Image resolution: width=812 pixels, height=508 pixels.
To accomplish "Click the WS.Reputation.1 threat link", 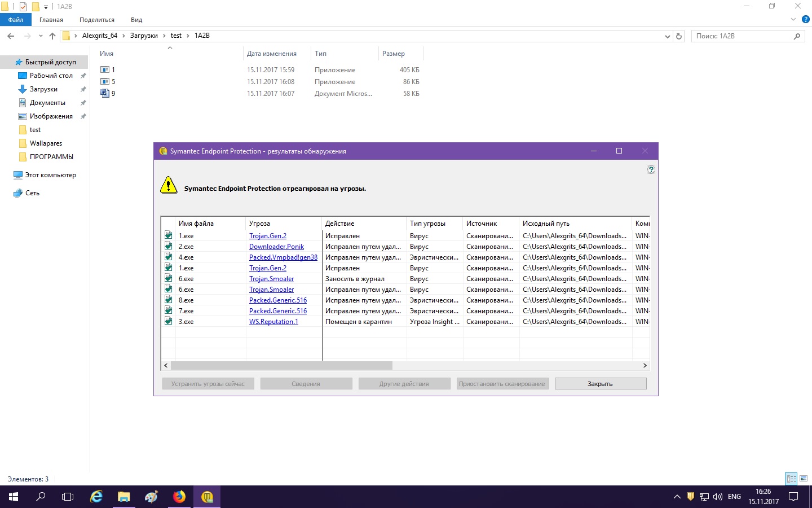I will (x=273, y=322).
